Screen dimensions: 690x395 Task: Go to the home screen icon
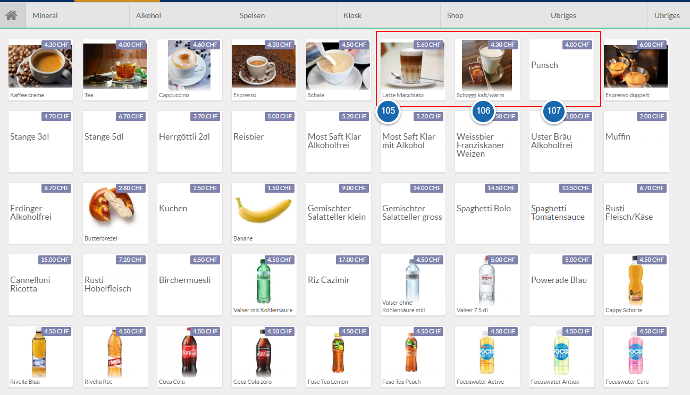[x=12, y=15]
